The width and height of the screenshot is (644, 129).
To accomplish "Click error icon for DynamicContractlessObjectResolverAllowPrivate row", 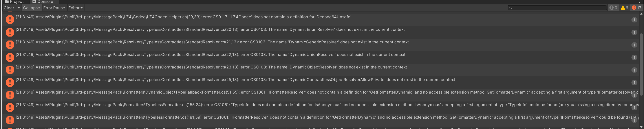I will click(10, 82).
